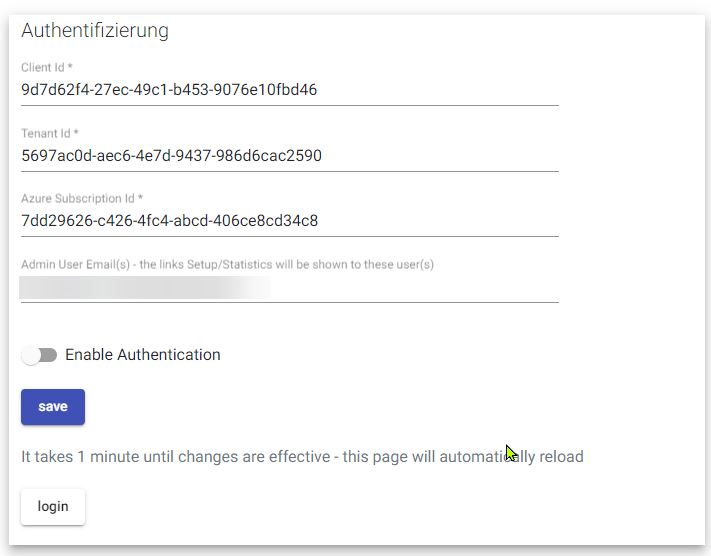Click the one-minute reload notice text

pyautogui.click(x=302, y=457)
